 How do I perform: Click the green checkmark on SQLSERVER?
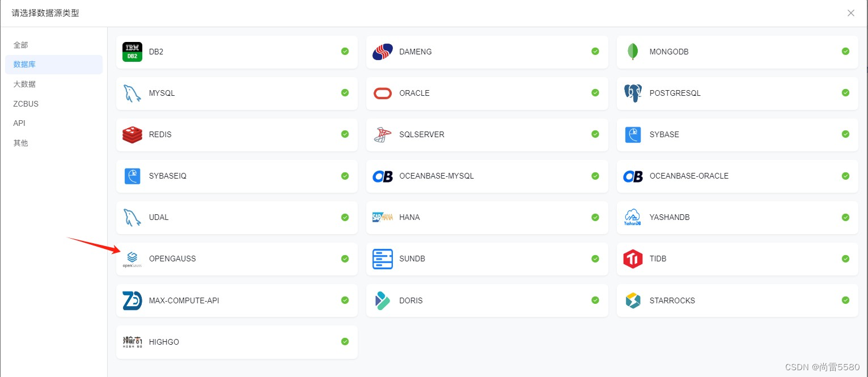point(595,134)
